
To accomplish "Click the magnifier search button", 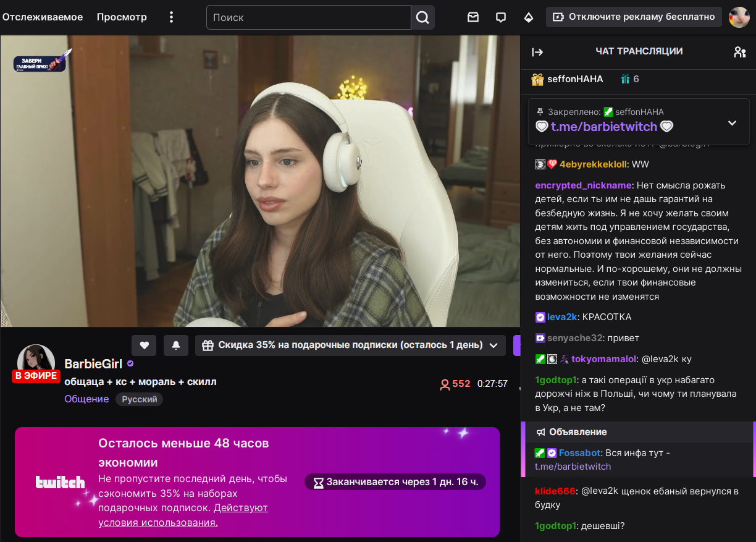I will pyautogui.click(x=422, y=17).
